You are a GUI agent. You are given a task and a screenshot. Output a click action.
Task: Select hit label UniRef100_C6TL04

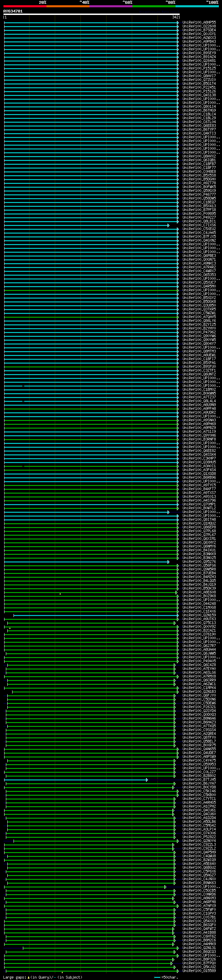(x=199, y=122)
